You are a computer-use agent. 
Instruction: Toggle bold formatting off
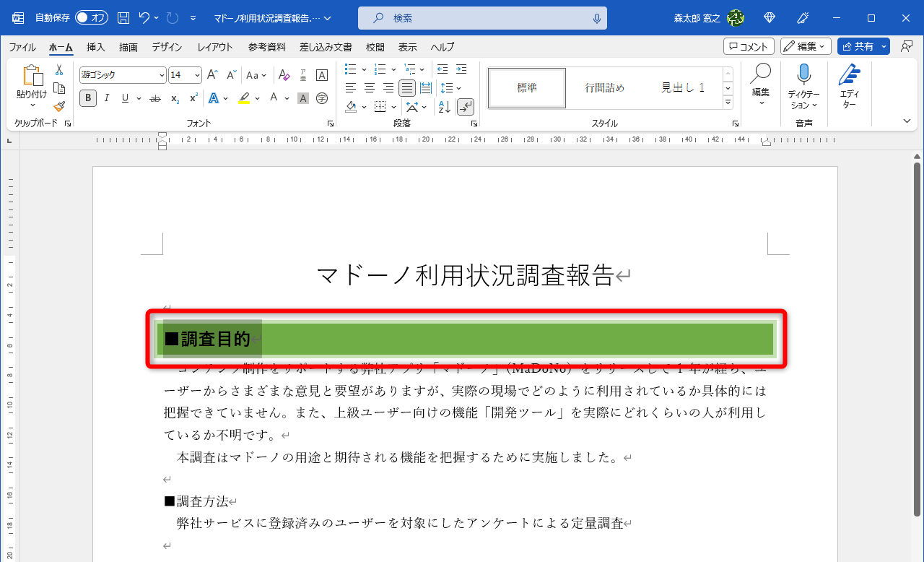click(x=87, y=98)
